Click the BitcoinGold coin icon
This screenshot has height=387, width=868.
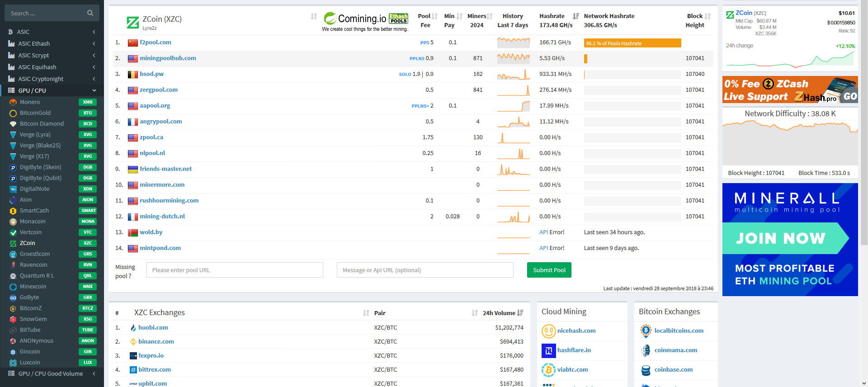[x=13, y=113]
